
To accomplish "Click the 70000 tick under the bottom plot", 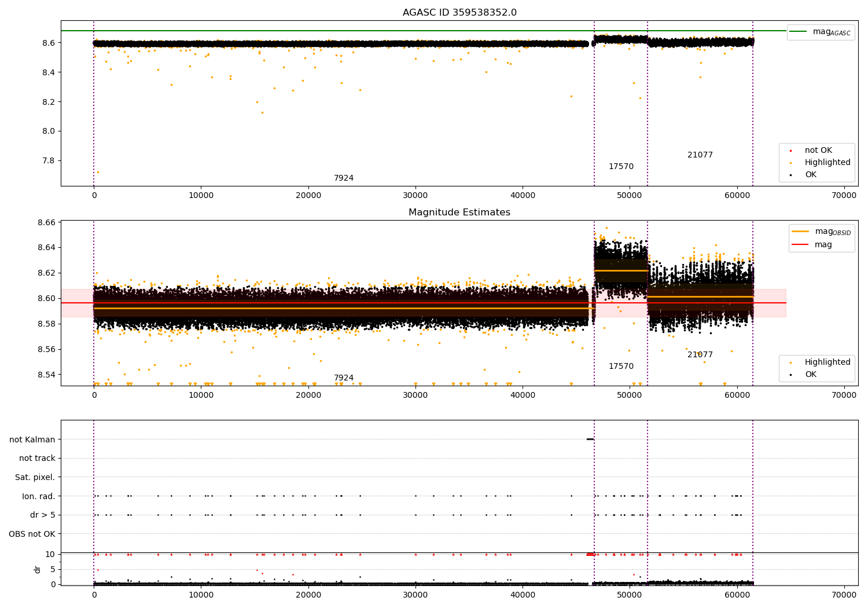I will point(844,595).
